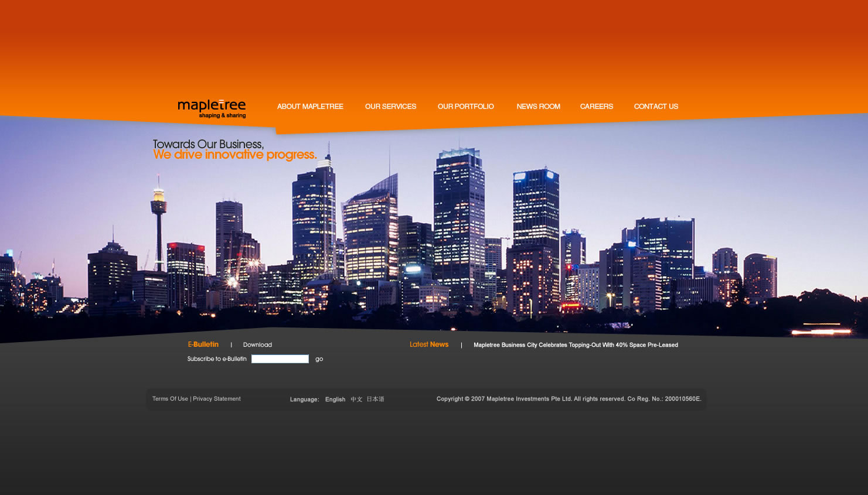Open the Contact Us page
This screenshot has width=868, height=495.
tap(656, 107)
